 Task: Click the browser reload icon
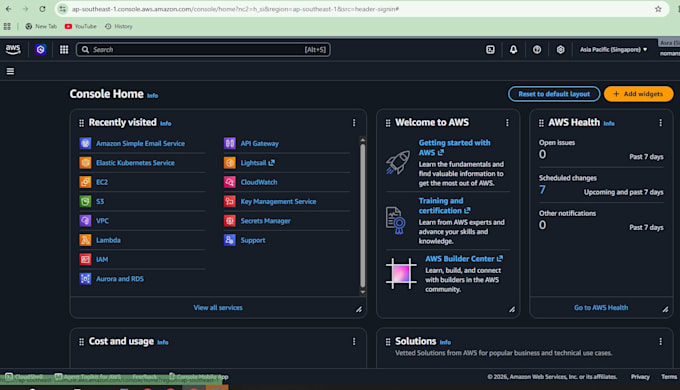pos(42,9)
